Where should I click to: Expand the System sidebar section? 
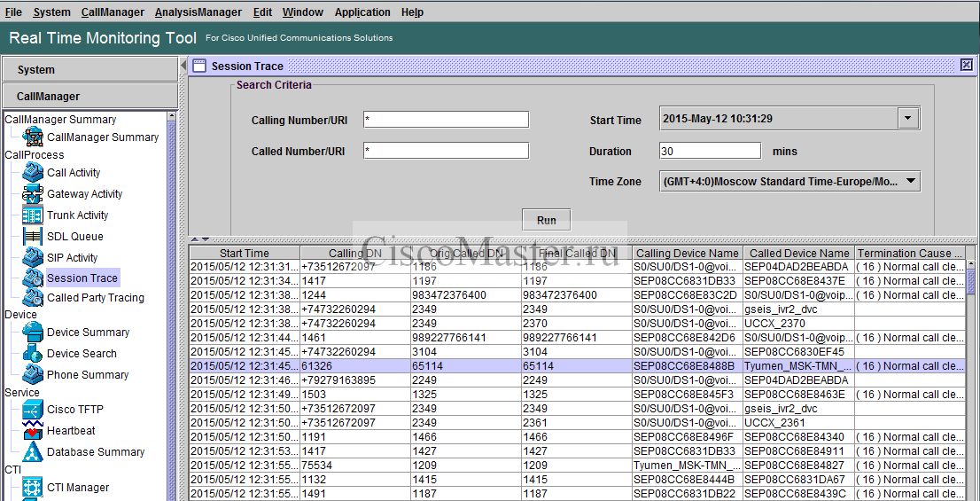tap(90, 69)
